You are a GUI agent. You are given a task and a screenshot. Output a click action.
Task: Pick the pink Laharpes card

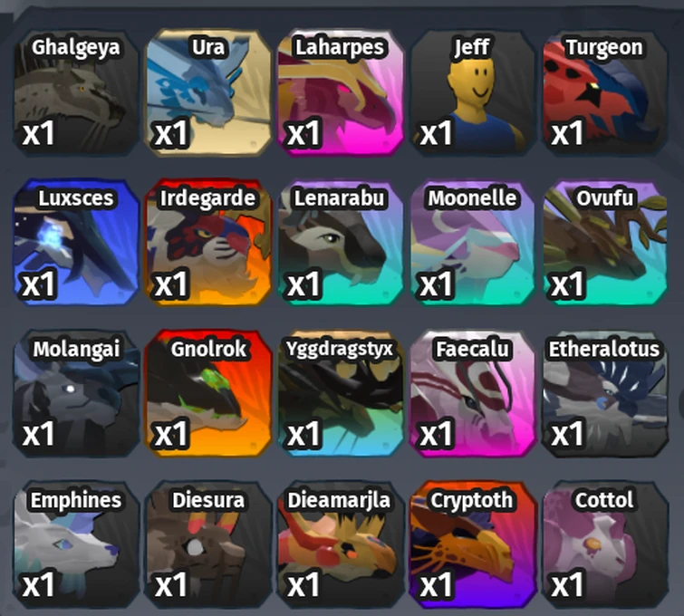pyautogui.click(x=341, y=92)
